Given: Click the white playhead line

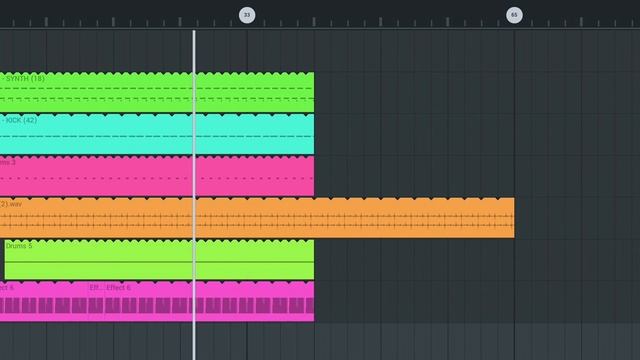Looking at the screenshot, I should point(194,195).
